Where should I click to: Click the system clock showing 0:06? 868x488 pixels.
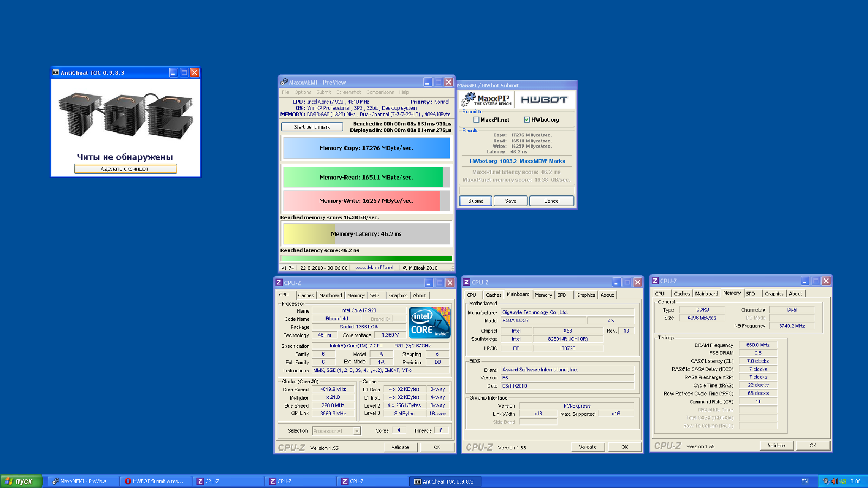click(x=856, y=481)
